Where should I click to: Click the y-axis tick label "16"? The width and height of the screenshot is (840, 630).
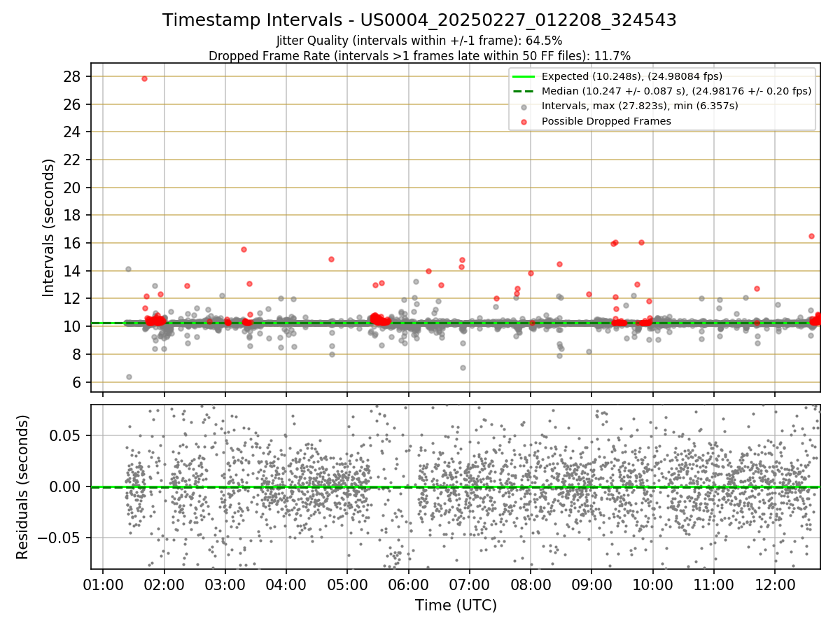click(x=73, y=243)
